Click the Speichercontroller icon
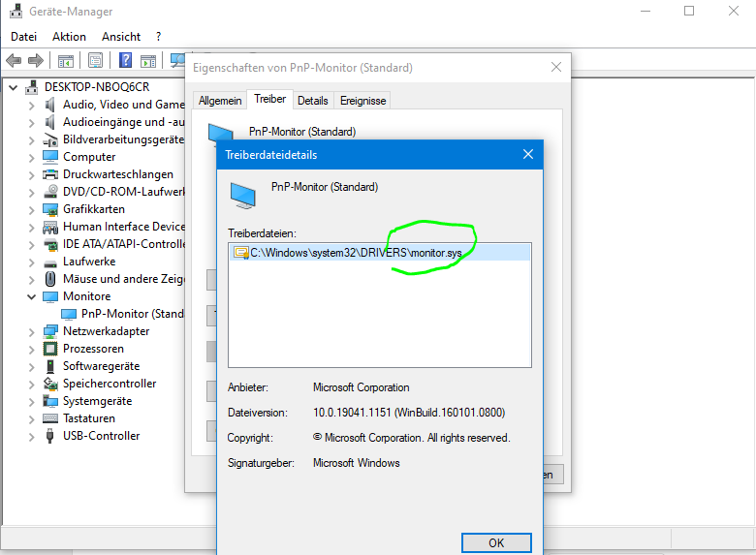The width and height of the screenshot is (756, 555). click(x=50, y=384)
